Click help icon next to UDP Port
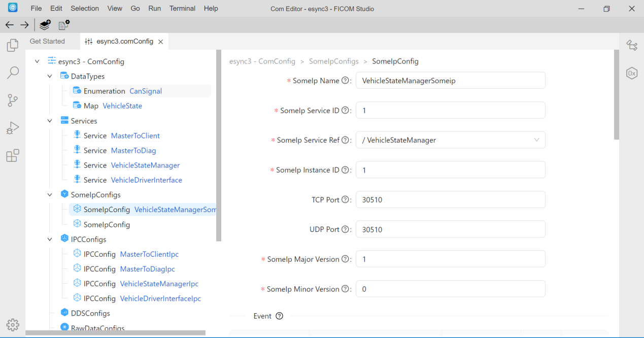This screenshot has width=644, height=338. point(346,229)
